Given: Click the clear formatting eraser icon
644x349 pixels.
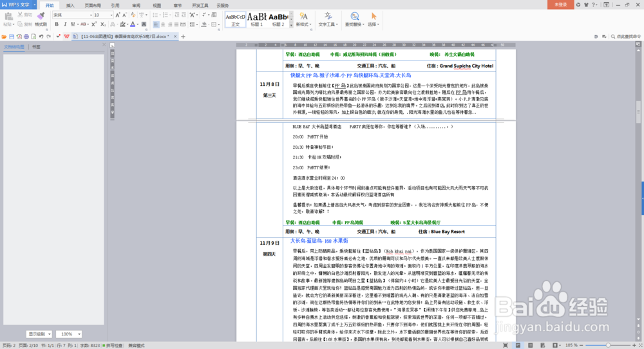Looking at the screenshot, I should click(x=133, y=15).
